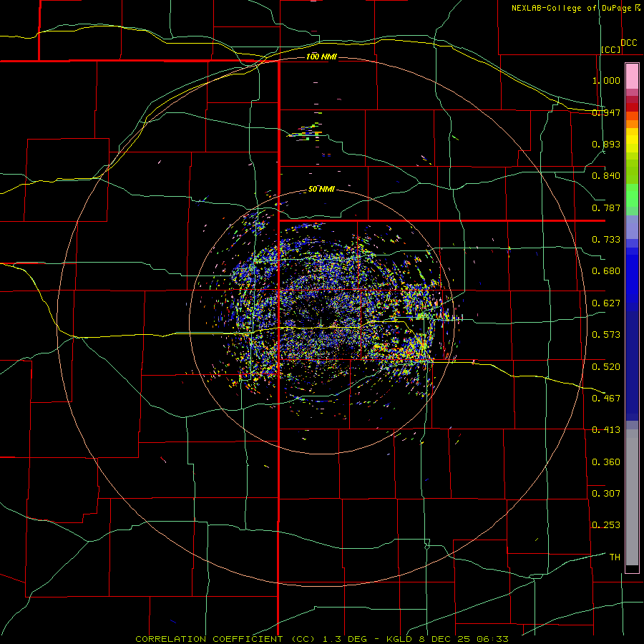Click the 0.307 legend value
This screenshot has height=644, width=644.
606,494
